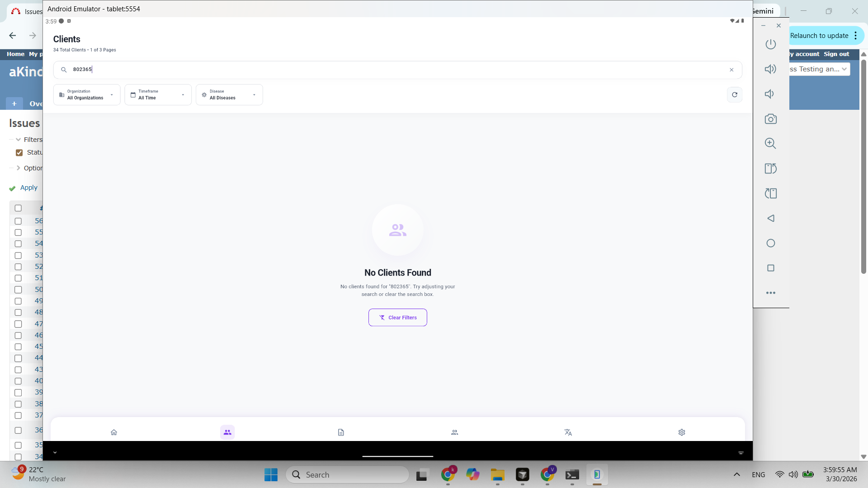Click the refresh icon beside filters
The image size is (868, 488).
coord(734,95)
